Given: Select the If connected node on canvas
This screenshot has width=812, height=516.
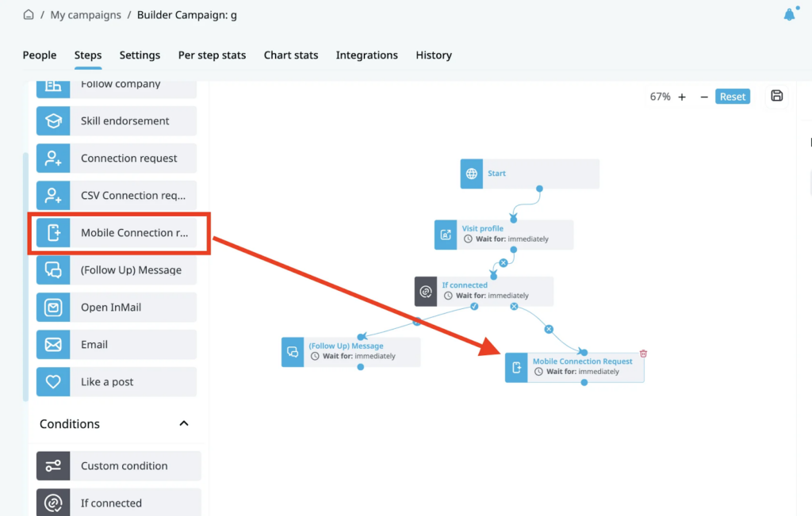Looking at the screenshot, I should point(484,291).
